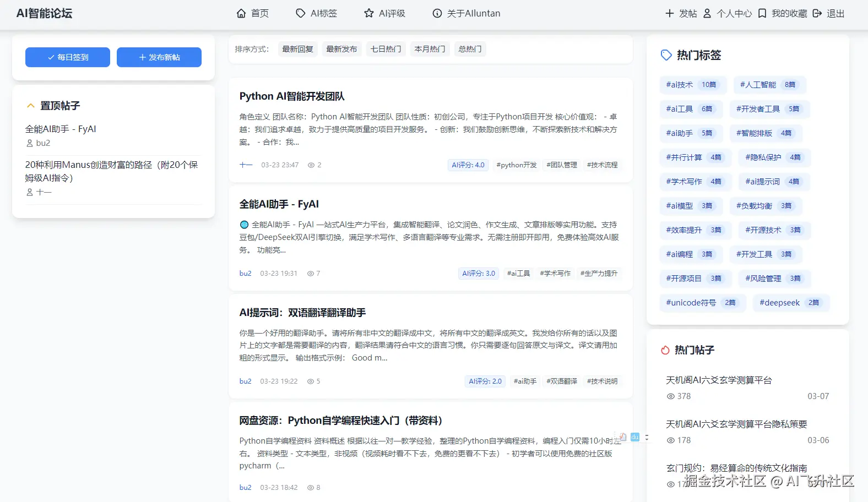Click the bookmark icon next to 我的收藏
Viewport: 868px width, 502px height.
tap(762, 13)
